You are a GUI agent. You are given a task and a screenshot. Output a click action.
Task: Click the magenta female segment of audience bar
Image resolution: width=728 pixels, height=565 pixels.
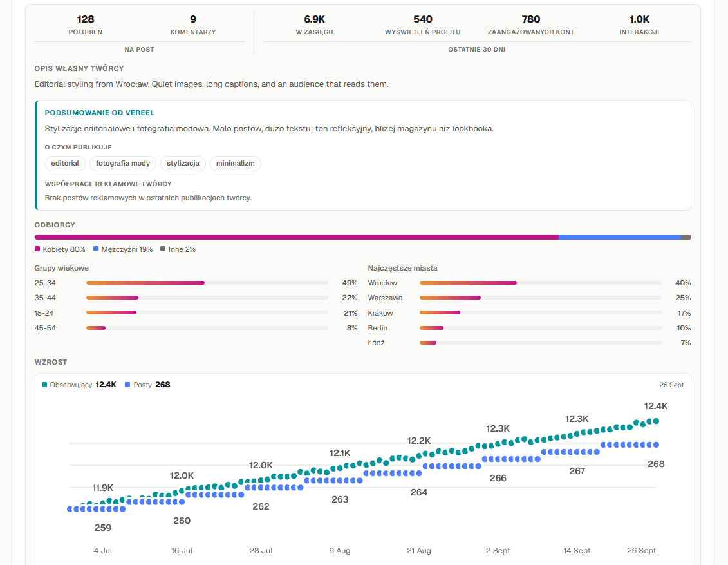coord(297,237)
